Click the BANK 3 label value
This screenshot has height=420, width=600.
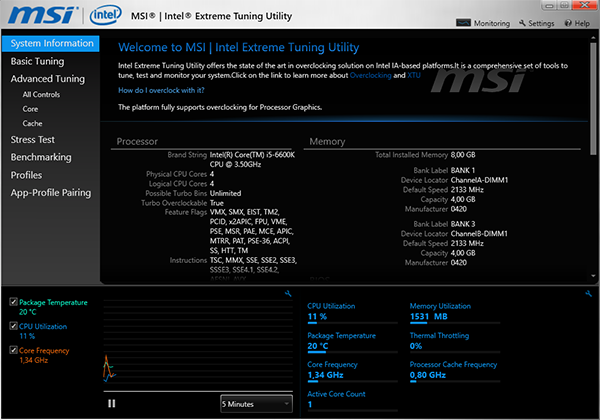(463, 224)
